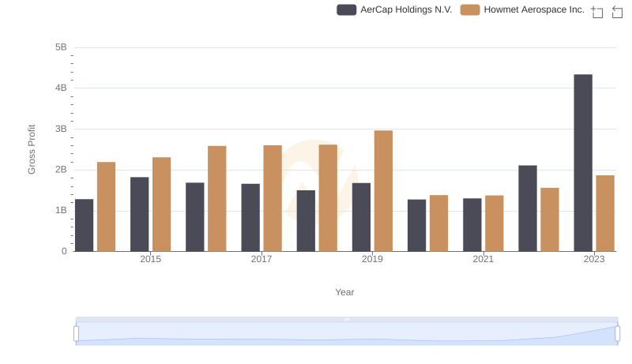Viewport: 632px width, 364px height.
Task: Click the Howmet bar for 2022
Action: (x=550, y=220)
